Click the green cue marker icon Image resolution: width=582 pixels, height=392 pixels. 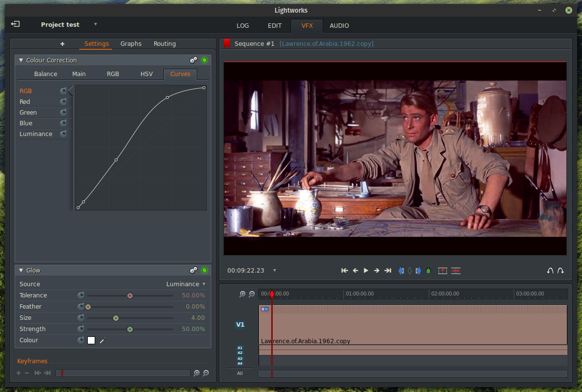(428, 271)
